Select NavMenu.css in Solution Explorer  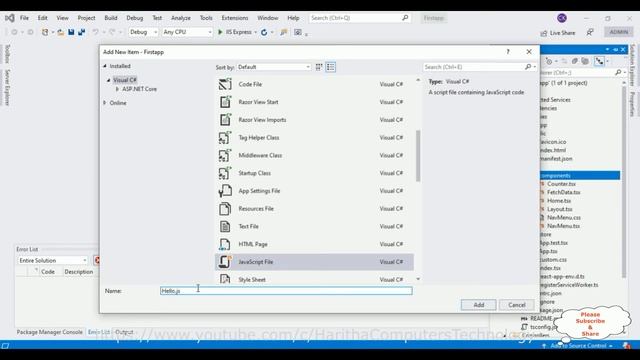564,218
